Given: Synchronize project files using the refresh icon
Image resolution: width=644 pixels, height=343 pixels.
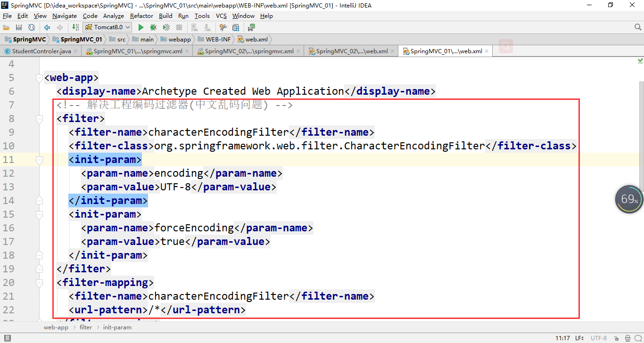Looking at the screenshot, I should (32, 27).
